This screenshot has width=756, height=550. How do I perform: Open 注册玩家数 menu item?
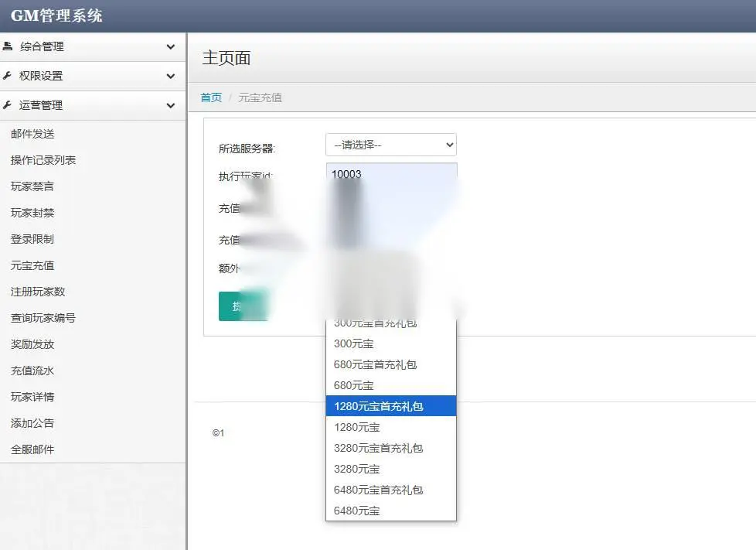(38, 292)
